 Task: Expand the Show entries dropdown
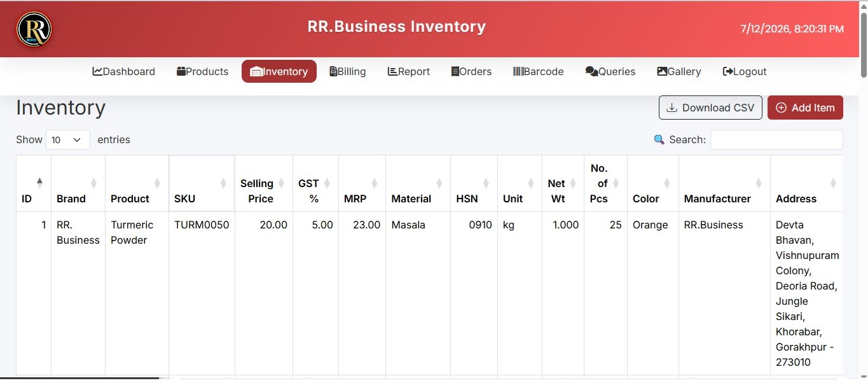coord(68,139)
